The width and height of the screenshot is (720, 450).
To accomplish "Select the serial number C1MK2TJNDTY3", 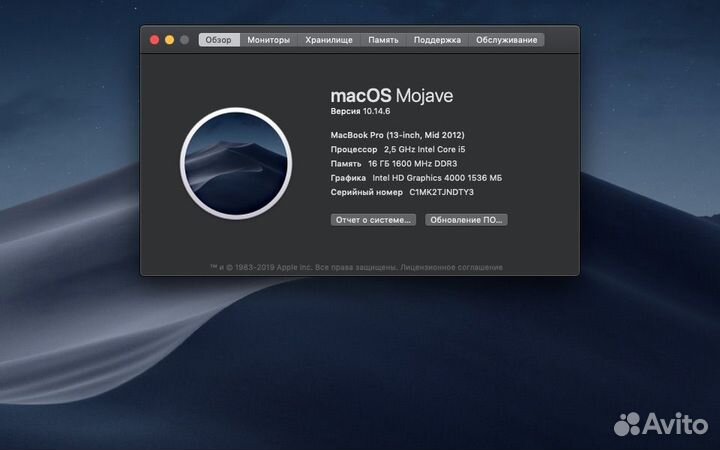I will [441, 192].
